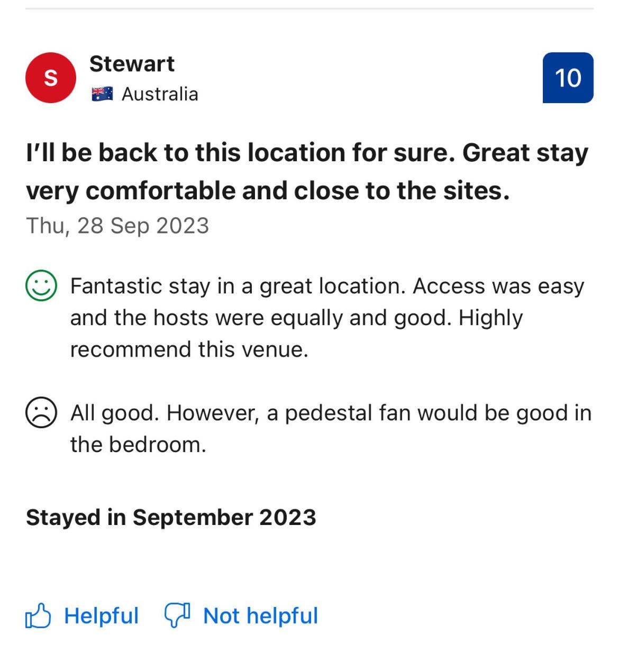The height and width of the screenshot is (672, 619).
Task: Click the 'recommend this venue' line
Action: pyautogui.click(x=189, y=349)
